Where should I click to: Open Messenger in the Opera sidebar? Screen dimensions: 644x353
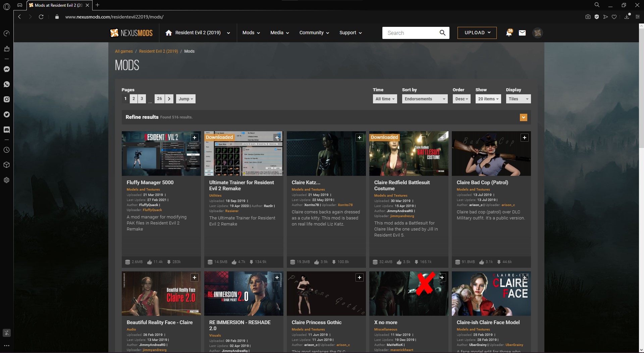point(7,69)
